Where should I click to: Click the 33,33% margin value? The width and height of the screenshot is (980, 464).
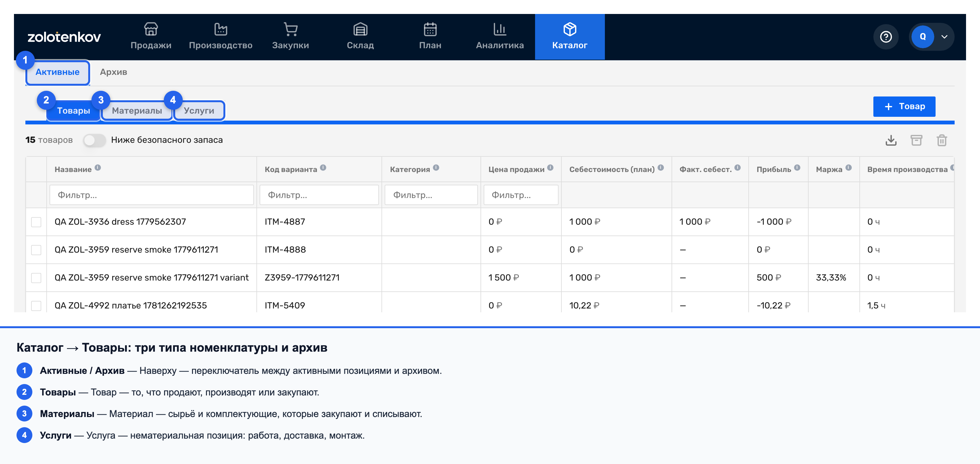(831, 278)
